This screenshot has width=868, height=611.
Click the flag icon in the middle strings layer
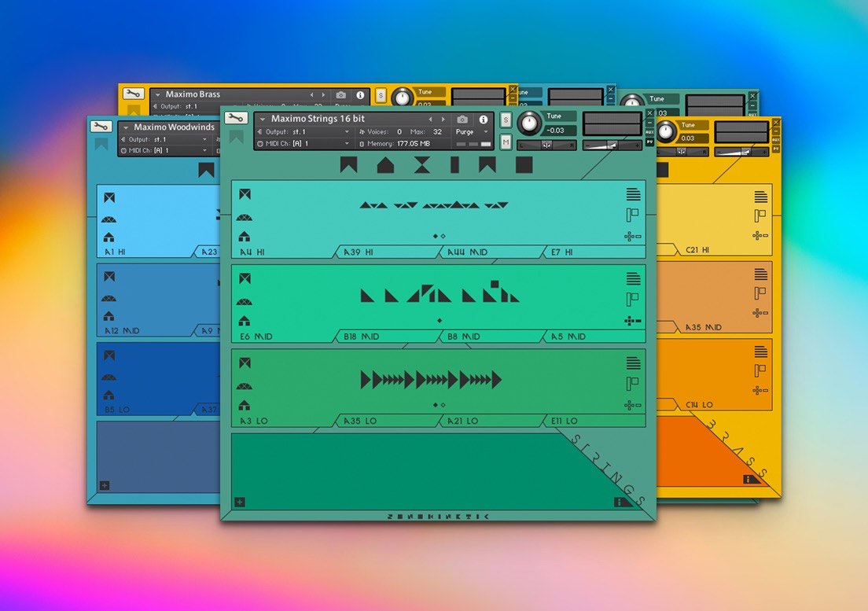click(x=632, y=299)
